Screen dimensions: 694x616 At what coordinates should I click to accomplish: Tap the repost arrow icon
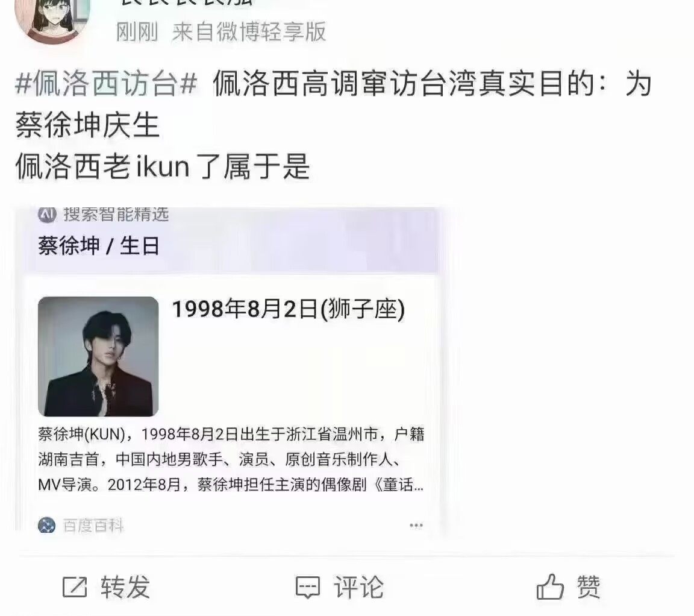tap(75, 588)
